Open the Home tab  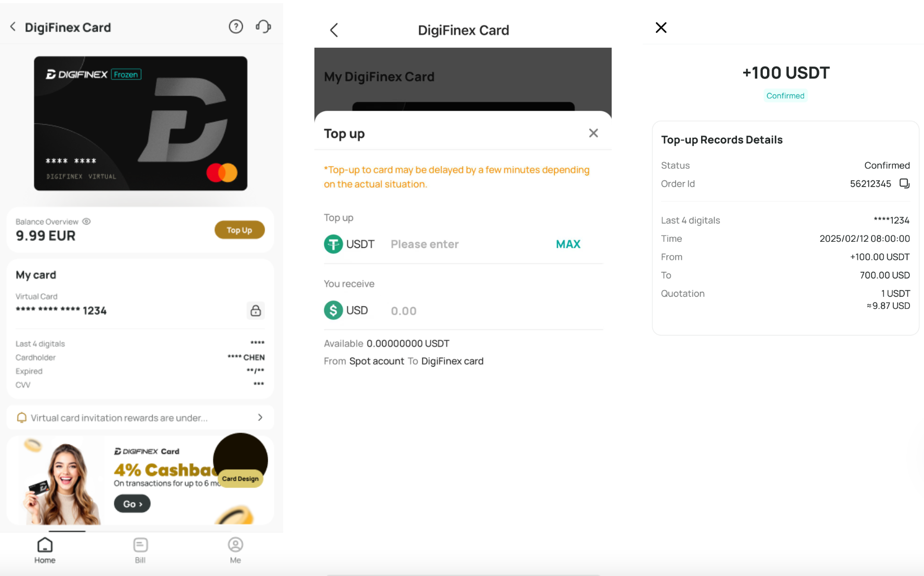45,551
